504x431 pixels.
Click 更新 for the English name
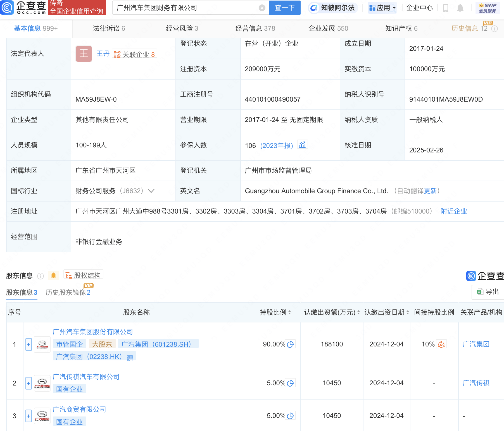[430, 191]
